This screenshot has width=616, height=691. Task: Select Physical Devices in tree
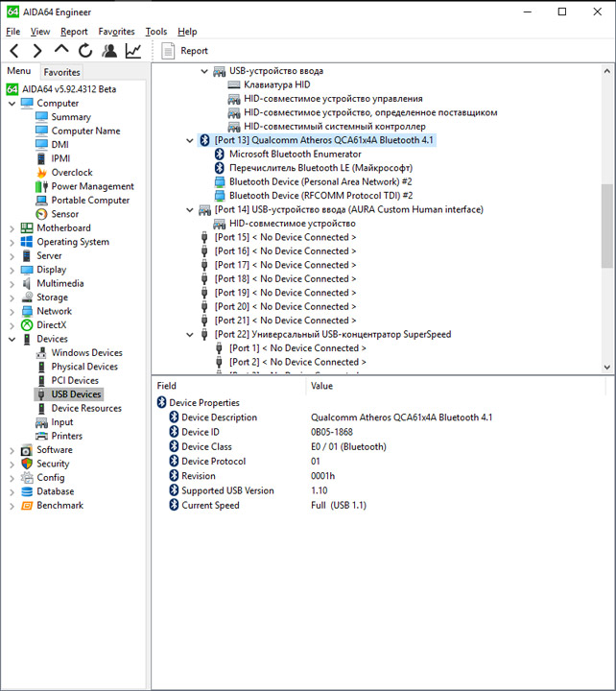pos(84,367)
